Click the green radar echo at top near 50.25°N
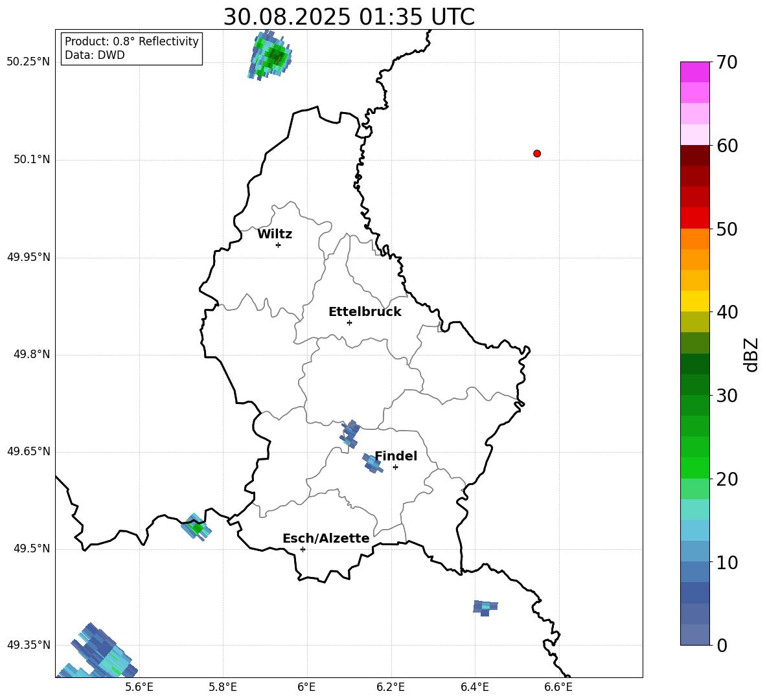Viewport: 767px width, 700px height. tap(270, 55)
